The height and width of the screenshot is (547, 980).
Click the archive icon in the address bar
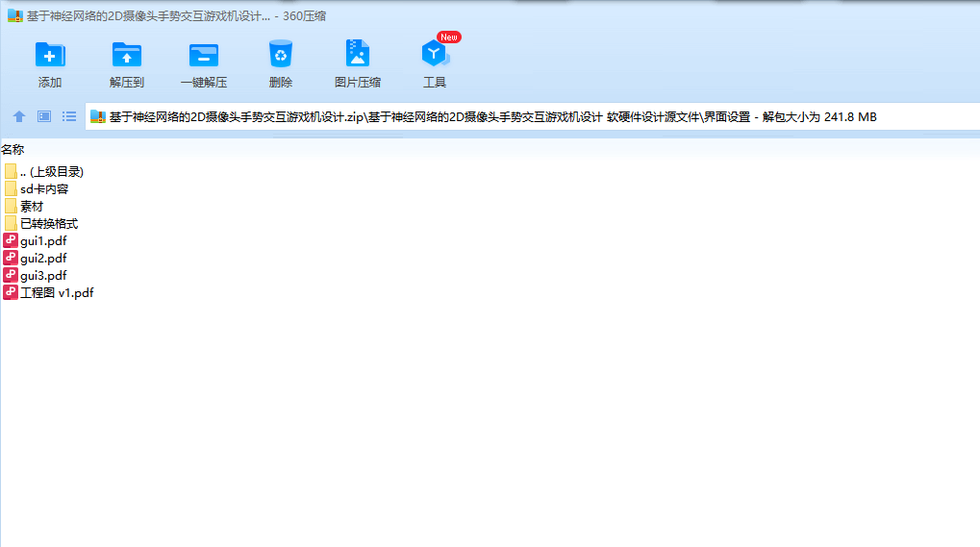[98, 116]
